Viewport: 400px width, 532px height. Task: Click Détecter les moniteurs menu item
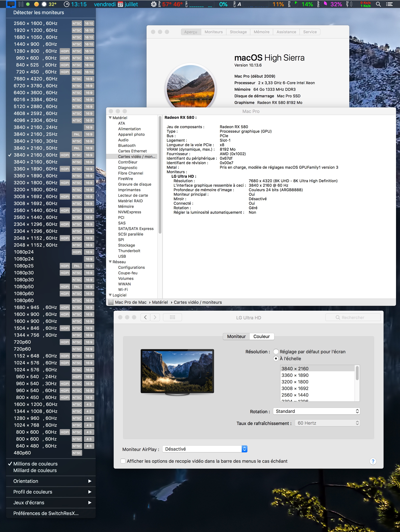[x=39, y=12]
